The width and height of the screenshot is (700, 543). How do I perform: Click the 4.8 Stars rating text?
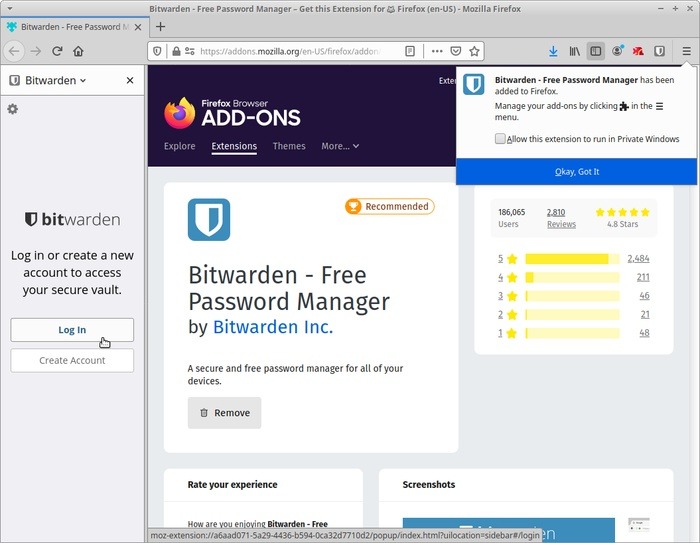[622, 224]
